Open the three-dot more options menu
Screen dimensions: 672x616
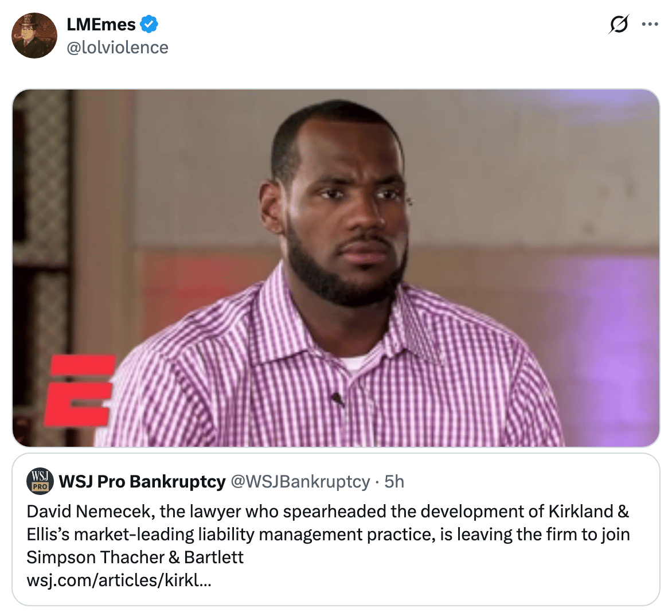coord(650,25)
